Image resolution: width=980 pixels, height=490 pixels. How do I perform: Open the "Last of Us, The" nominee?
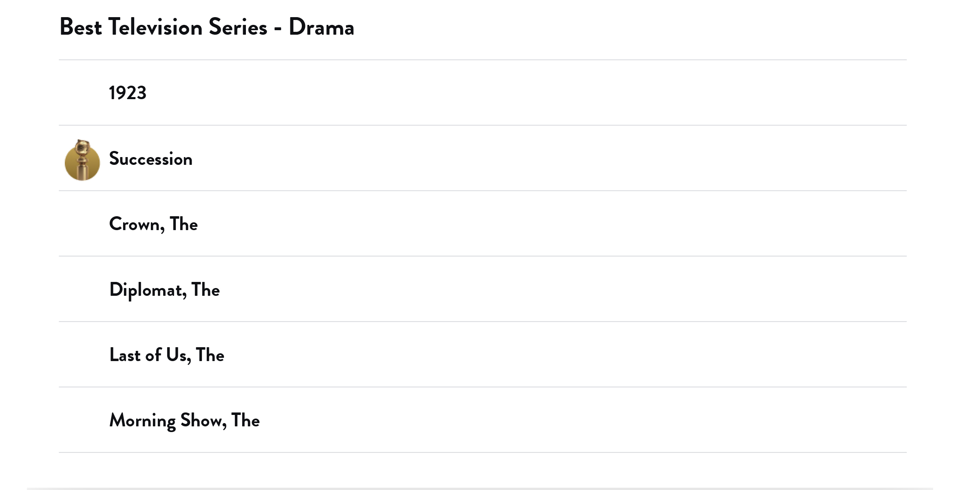pos(167,355)
